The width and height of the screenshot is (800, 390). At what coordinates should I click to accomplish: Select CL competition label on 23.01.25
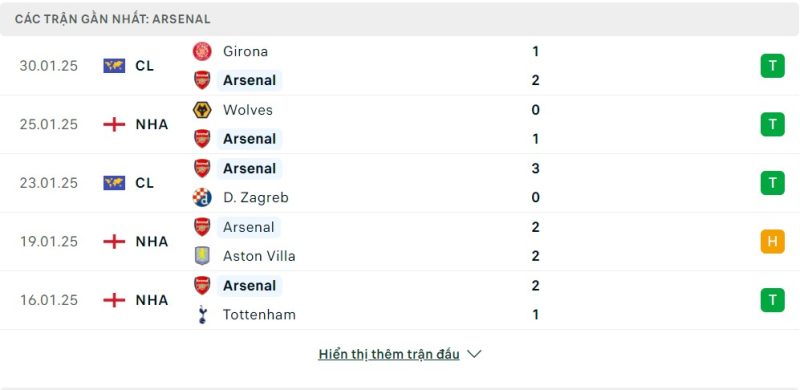click(x=145, y=183)
